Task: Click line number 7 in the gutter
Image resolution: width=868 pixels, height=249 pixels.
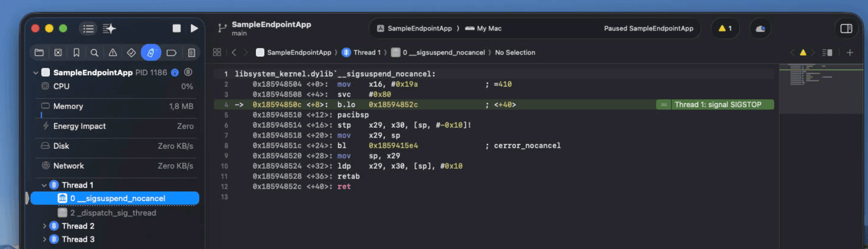Action: coord(226,136)
